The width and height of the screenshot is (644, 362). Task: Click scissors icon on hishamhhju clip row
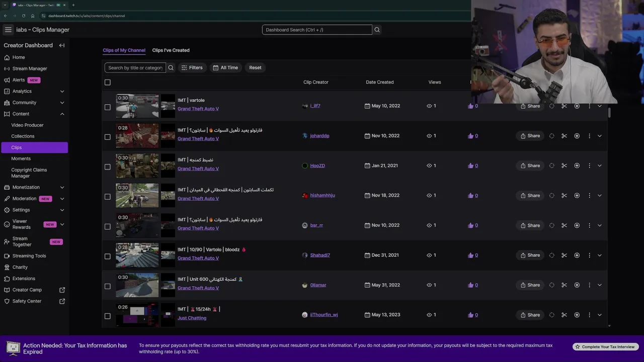pos(564,196)
